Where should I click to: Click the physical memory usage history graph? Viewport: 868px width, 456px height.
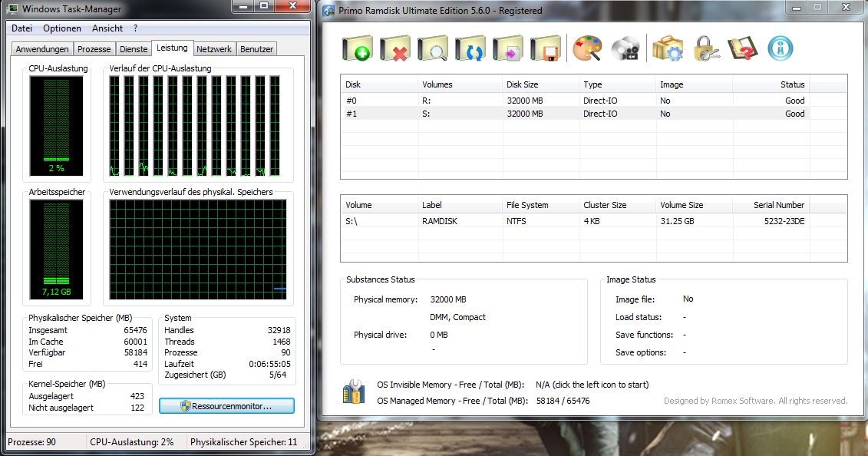pos(198,249)
